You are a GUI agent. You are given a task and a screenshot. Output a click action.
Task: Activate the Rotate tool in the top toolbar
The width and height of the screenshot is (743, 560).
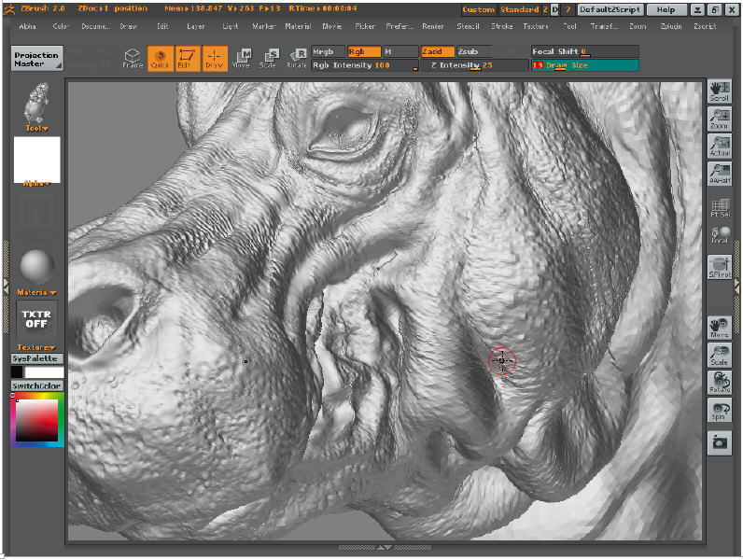297,59
